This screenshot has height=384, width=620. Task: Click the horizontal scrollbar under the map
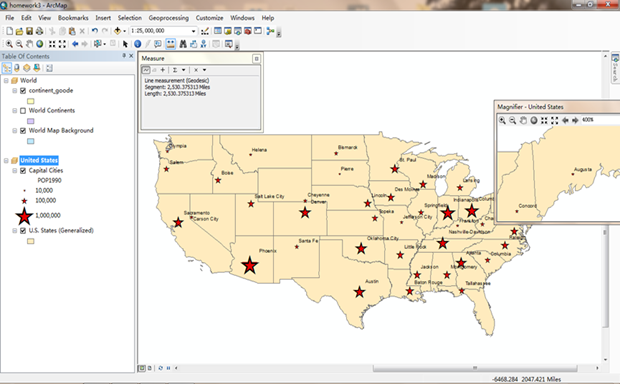pos(475,368)
